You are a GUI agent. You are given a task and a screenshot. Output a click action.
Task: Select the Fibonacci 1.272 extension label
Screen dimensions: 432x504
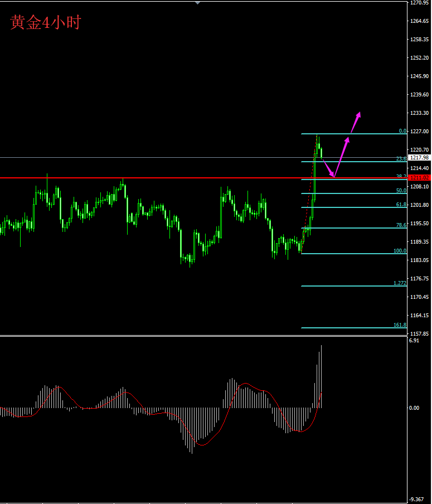coord(400,283)
